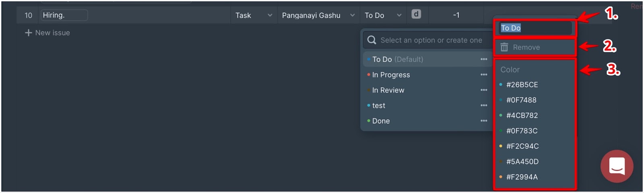Click the trash icon beside Remove
Screen dimensions: 644x193
(504, 47)
